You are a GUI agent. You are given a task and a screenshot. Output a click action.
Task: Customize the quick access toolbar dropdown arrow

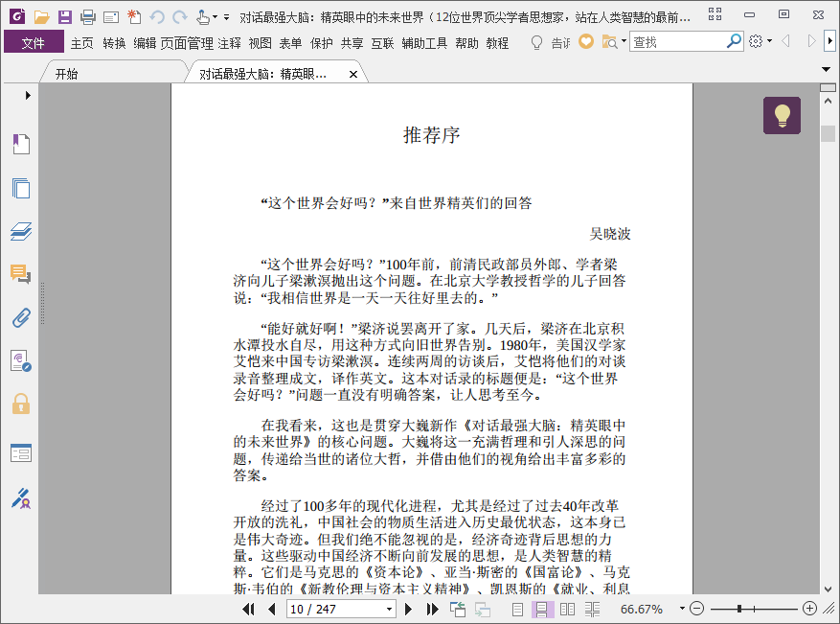[227, 17]
